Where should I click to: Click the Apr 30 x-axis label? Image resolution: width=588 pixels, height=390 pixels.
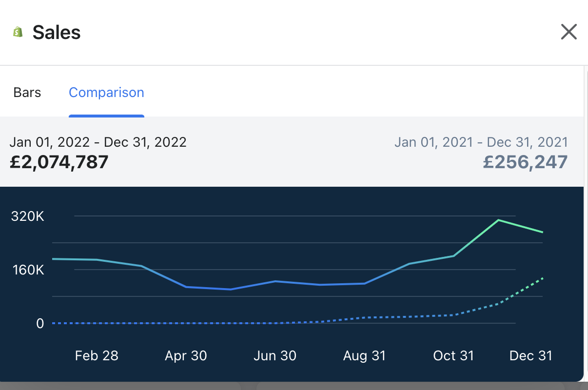click(x=186, y=356)
